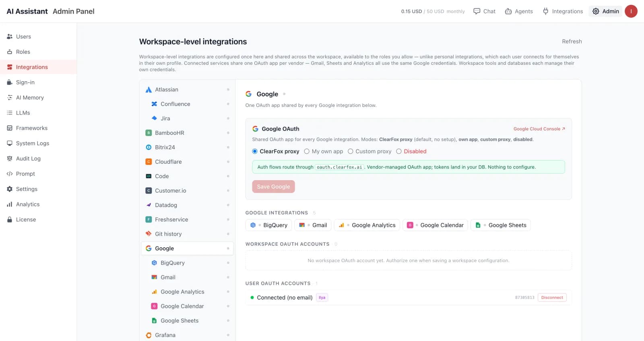Viewport: 644px width, 341px height.
Task: Select the Custom proxy radio option
Action: [351, 152]
